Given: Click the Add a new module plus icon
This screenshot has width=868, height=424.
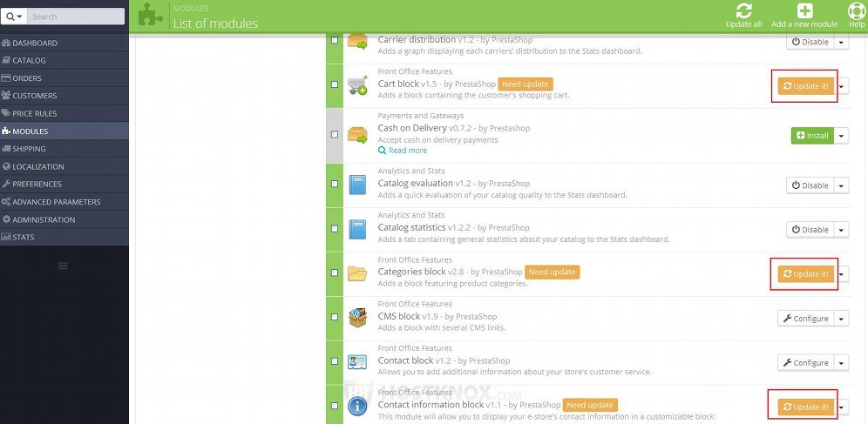Looking at the screenshot, I should click(804, 11).
